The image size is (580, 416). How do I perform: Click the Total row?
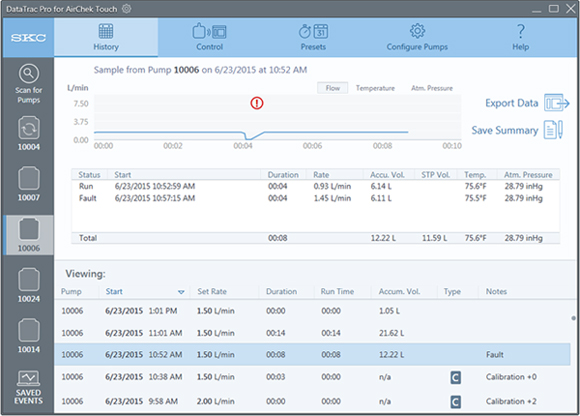pos(316,238)
